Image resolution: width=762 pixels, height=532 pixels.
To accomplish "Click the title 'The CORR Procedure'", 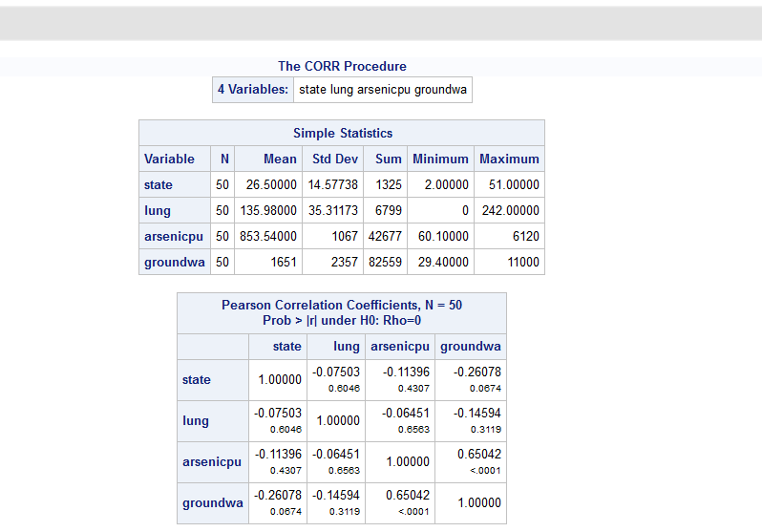I will tap(342, 66).
